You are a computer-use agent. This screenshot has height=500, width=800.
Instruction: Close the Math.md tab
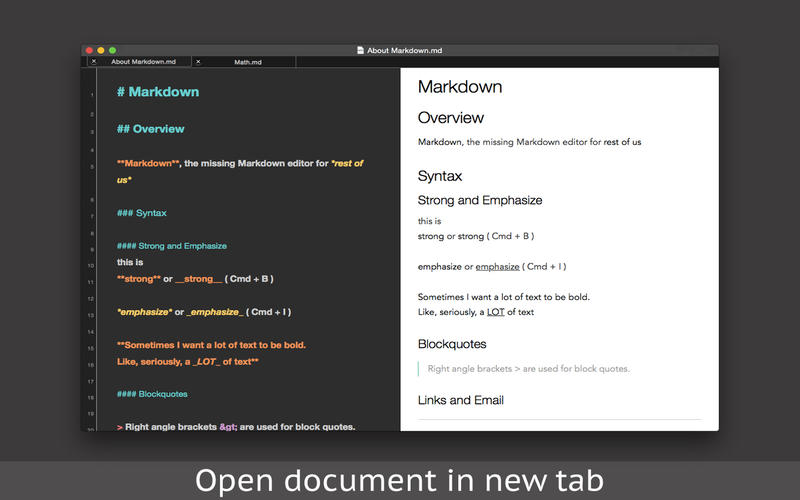tap(198, 62)
